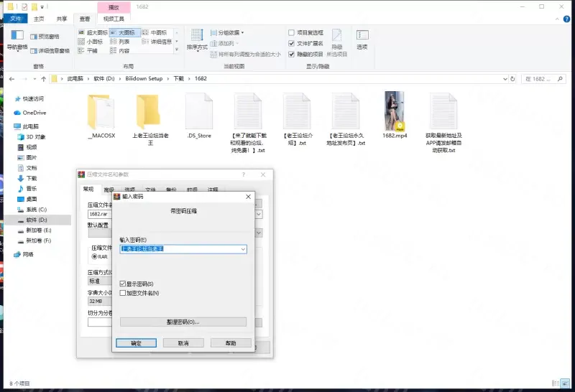This screenshot has width=575, height=392.
Task: Open the 文件 file menu tab
Action: [x=15, y=19]
